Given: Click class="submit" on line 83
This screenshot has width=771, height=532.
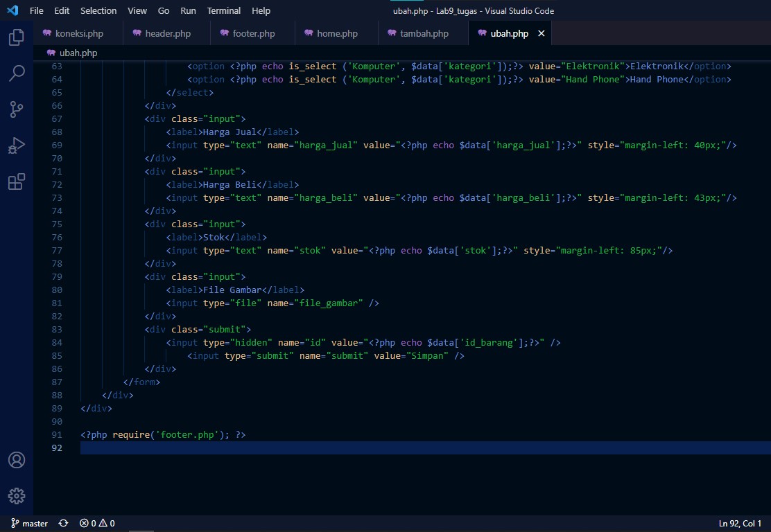Looking at the screenshot, I should 209,329.
